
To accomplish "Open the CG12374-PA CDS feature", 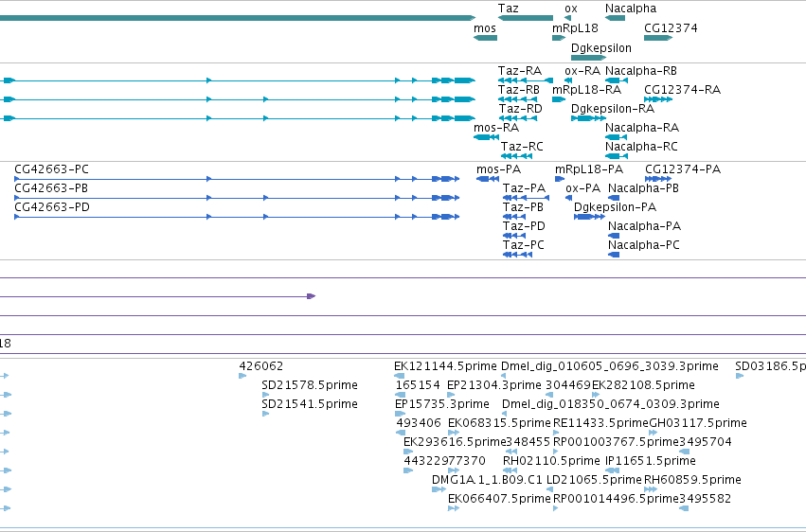I will (658, 179).
